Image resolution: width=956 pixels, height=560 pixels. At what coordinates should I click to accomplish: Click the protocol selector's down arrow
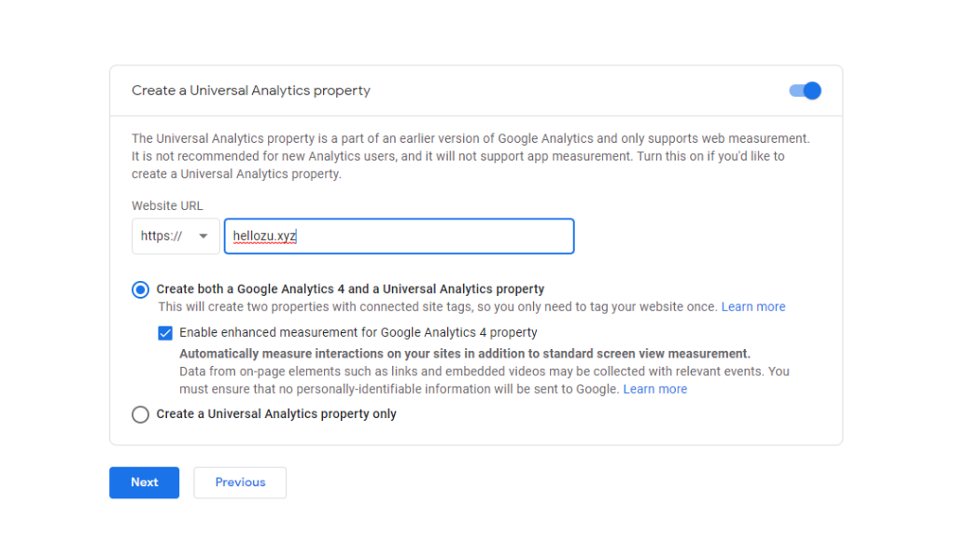(204, 236)
